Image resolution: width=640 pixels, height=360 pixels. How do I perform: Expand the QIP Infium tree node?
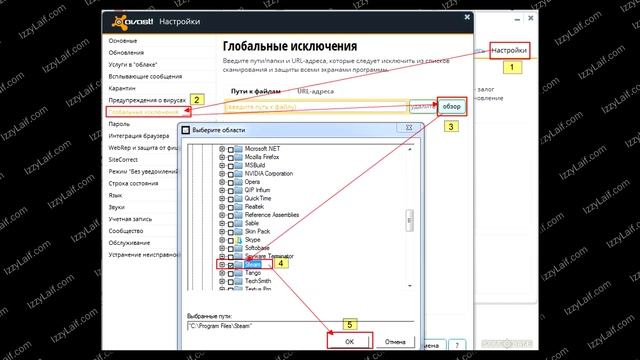tap(222, 190)
